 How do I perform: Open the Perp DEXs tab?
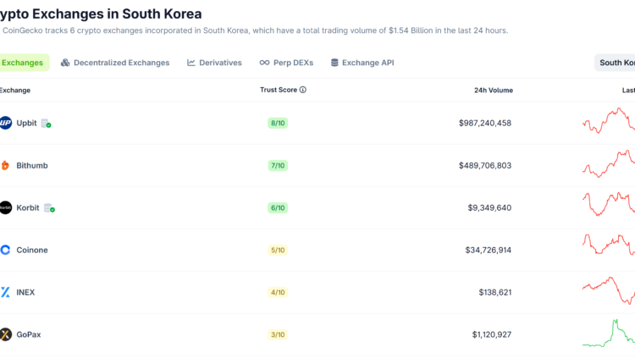tap(288, 63)
